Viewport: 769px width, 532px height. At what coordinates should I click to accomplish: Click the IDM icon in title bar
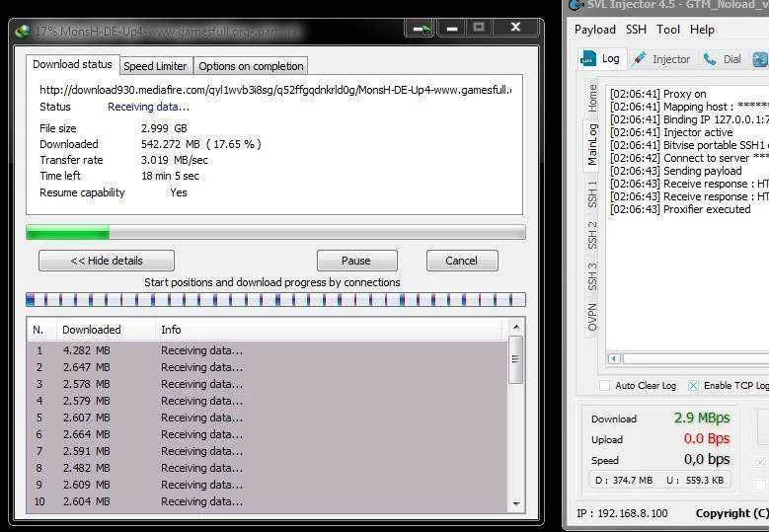(x=23, y=32)
